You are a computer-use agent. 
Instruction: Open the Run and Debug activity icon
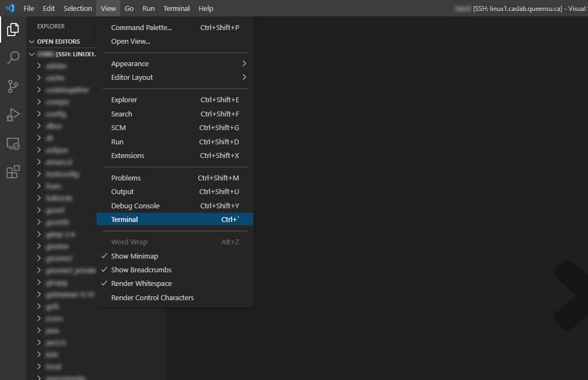coord(13,115)
